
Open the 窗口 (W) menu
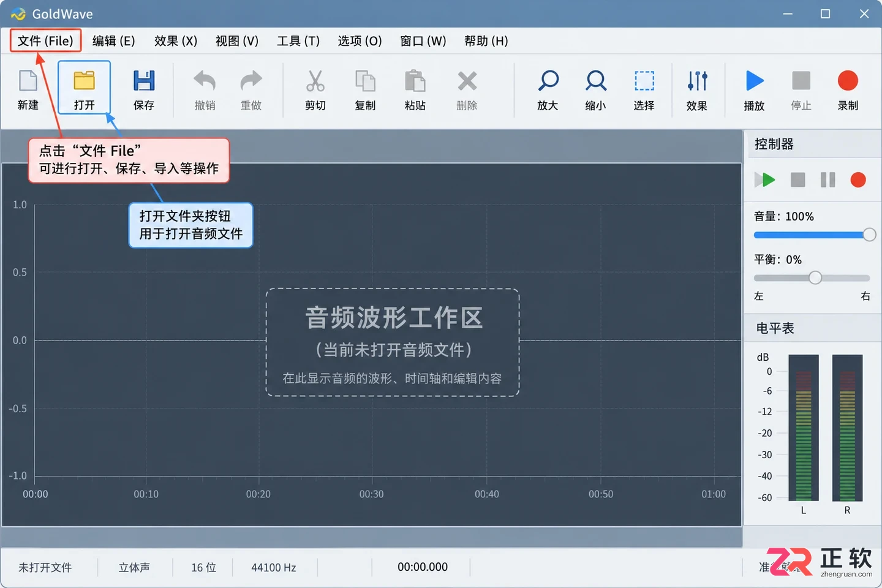pos(423,41)
